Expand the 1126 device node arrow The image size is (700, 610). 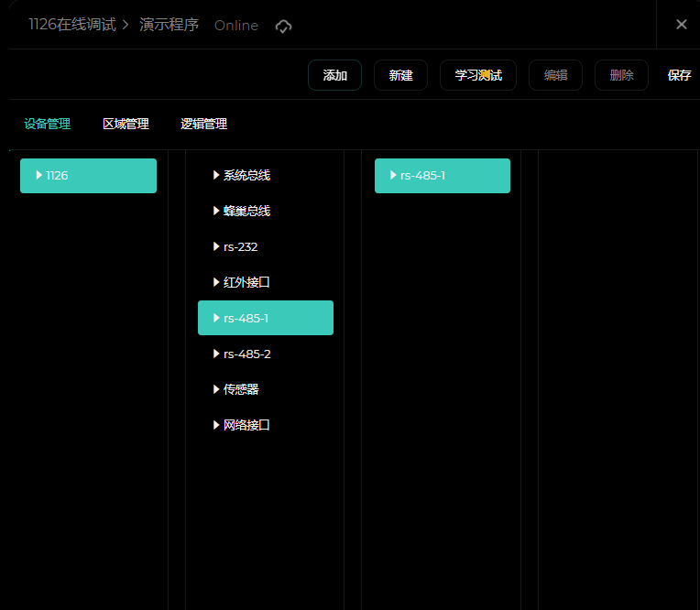tap(39, 175)
